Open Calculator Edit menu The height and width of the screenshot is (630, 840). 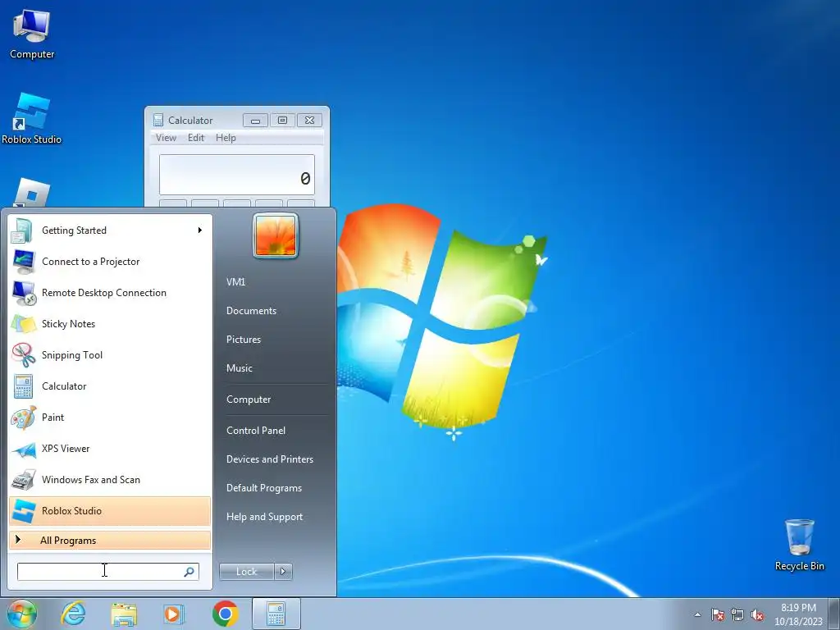point(196,138)
